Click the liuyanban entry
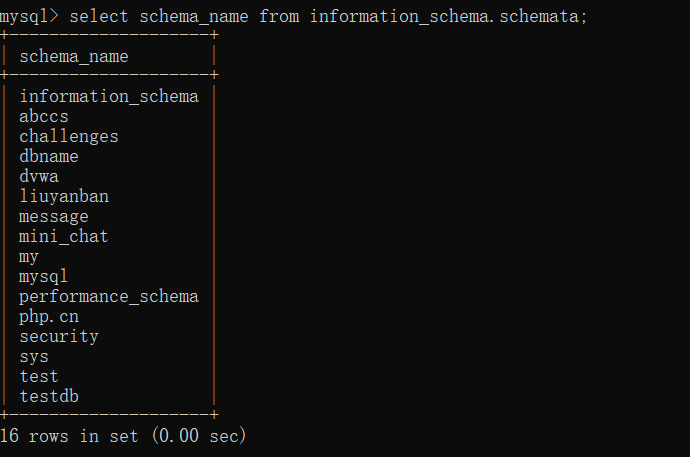This screenshot has height=457, width=690. [x=64, y=196]
